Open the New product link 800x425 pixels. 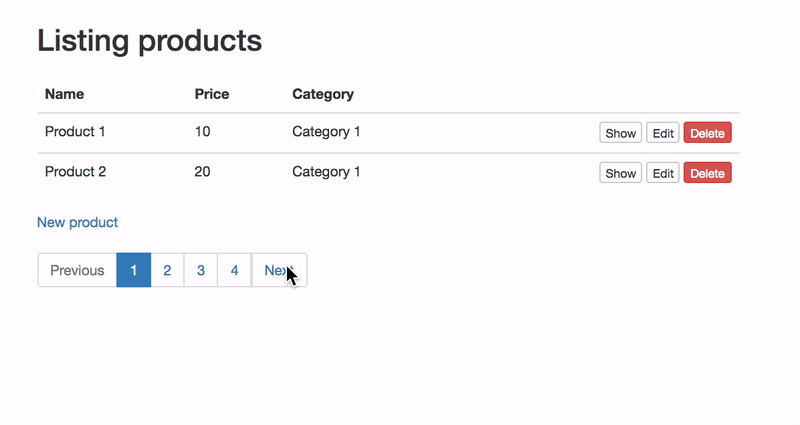click(x=78, y=222)
